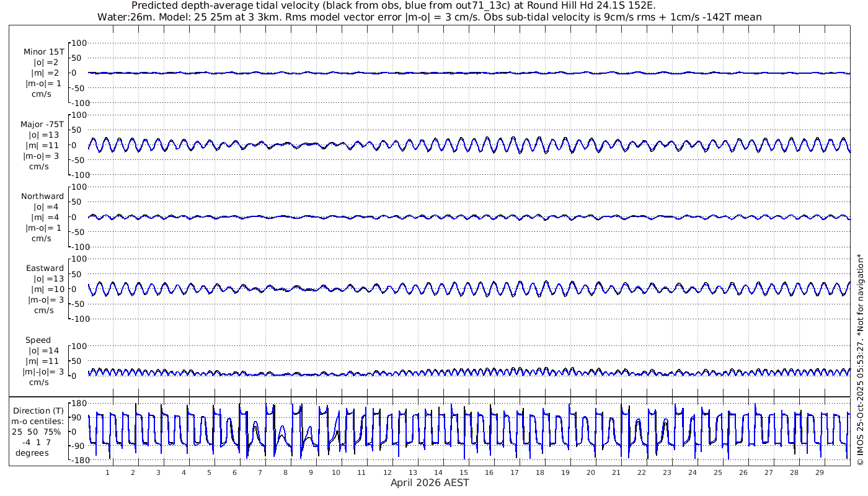Click the "Northward" panel label
The image size is (868, 496).
pyautogui.click(x=42, y=197)
